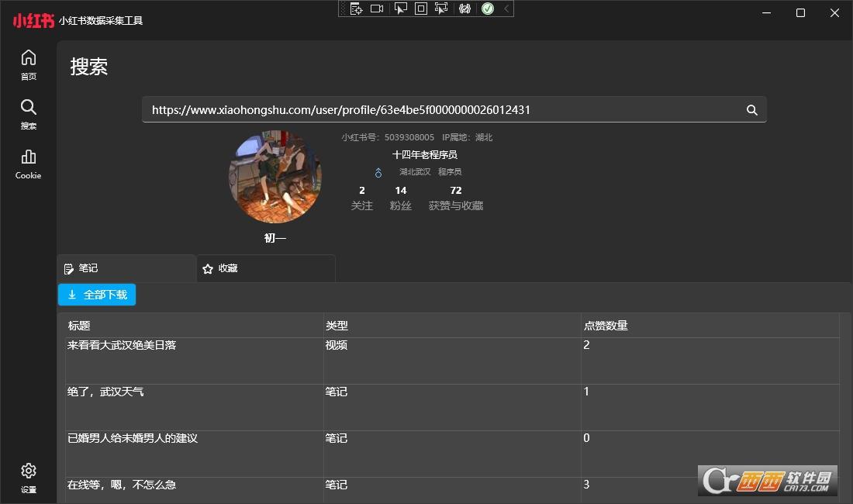Click the user's round avatar picture
The height and width of the screenshot is (504, 853).
[x=275, y=176]
